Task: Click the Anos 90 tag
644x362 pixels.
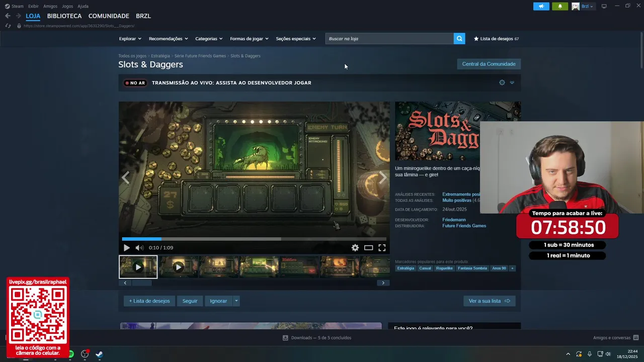Action: click(499, 268)
